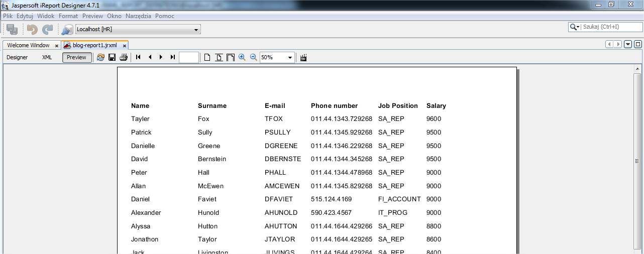
Task: Click the phone number 515.124.4169
Action: point(331,199)
